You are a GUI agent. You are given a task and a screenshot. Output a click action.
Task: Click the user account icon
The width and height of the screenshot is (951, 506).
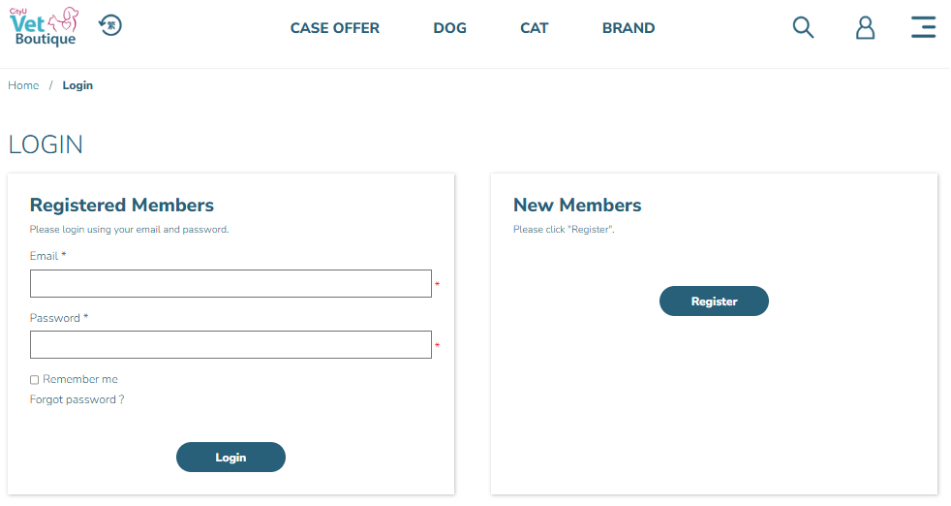pyautogui.click(x=865, y=27)
